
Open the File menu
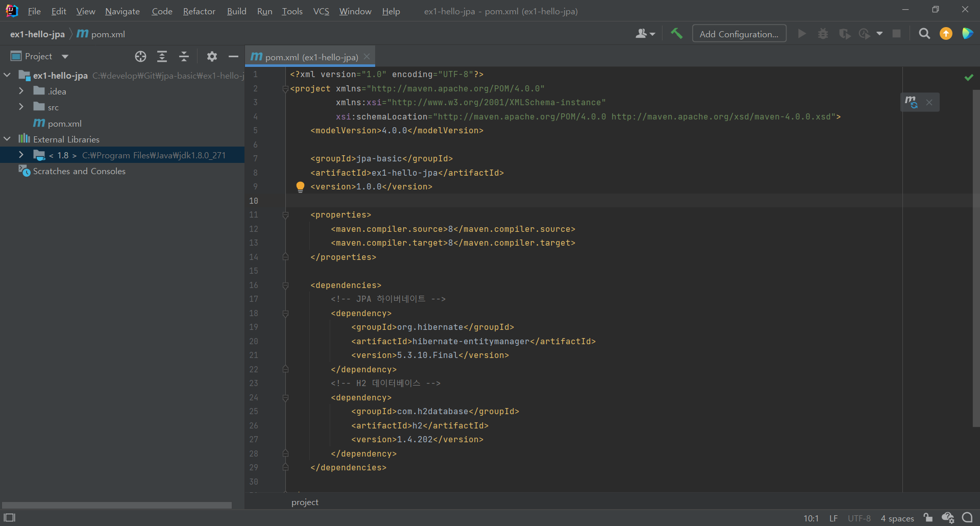coord(34,11)
